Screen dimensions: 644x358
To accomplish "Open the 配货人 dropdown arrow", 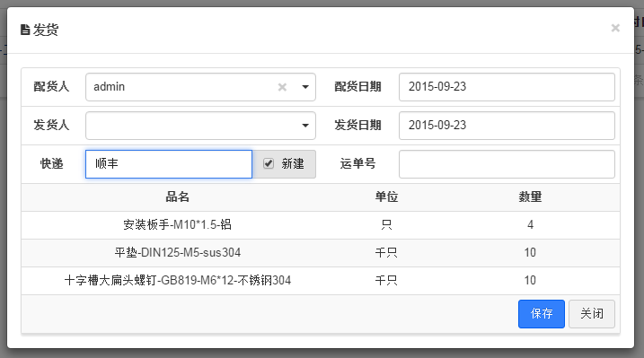I will click(305, 87).
